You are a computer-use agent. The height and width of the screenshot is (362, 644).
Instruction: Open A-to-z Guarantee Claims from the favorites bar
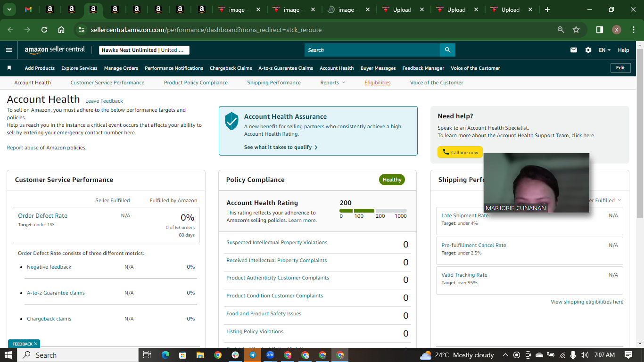click(286, 68)
